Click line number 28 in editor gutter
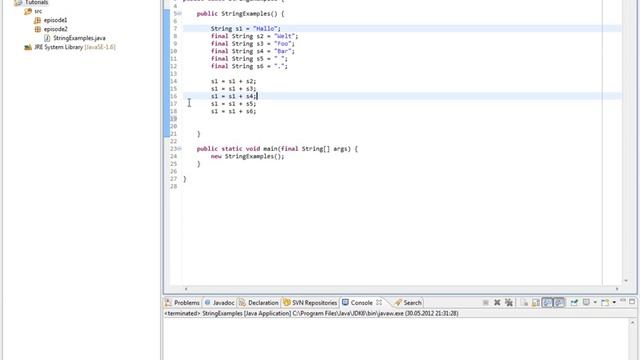Screen dimensions: 640x360 (173, 186)
